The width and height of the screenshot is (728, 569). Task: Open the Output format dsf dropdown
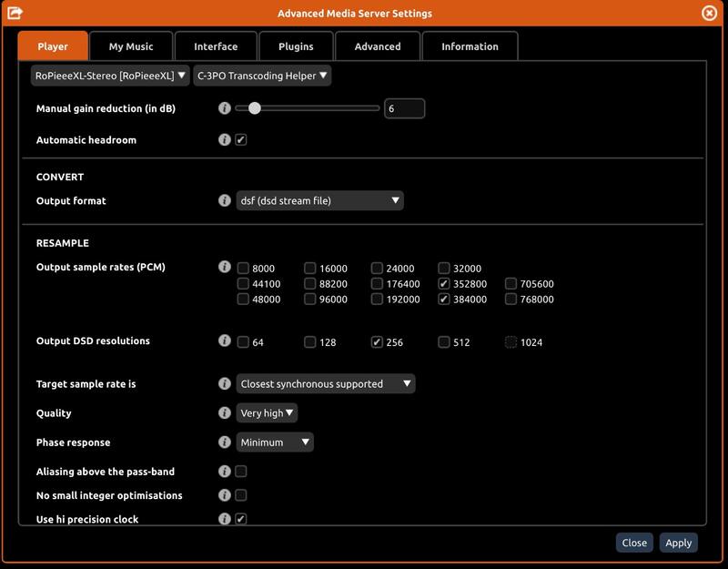pyautogui.click(x=319, y=200)
